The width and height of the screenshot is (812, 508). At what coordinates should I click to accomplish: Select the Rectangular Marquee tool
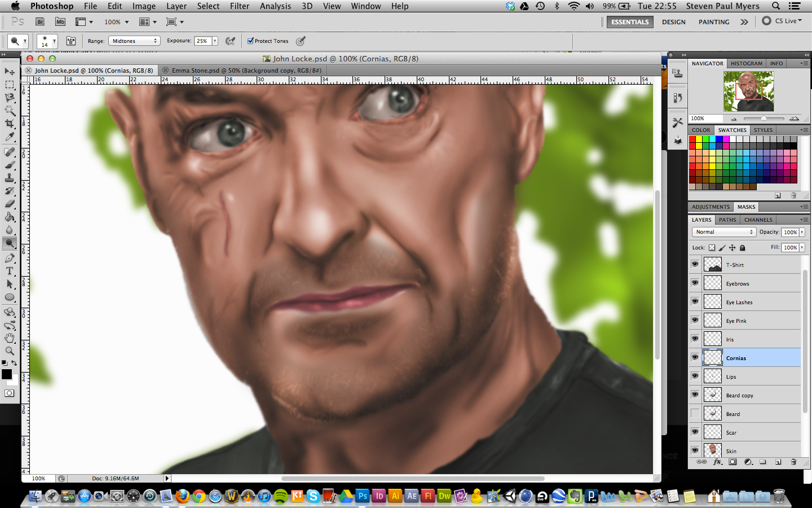[10, 85]
